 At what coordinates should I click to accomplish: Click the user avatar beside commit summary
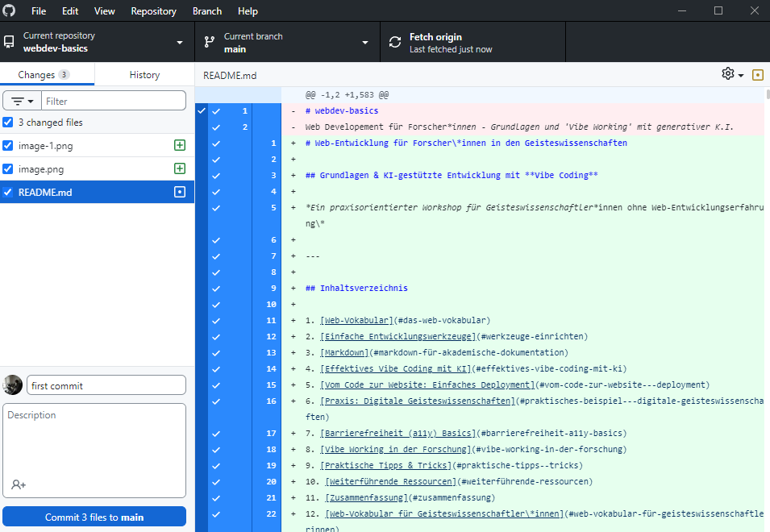point(13,385)
